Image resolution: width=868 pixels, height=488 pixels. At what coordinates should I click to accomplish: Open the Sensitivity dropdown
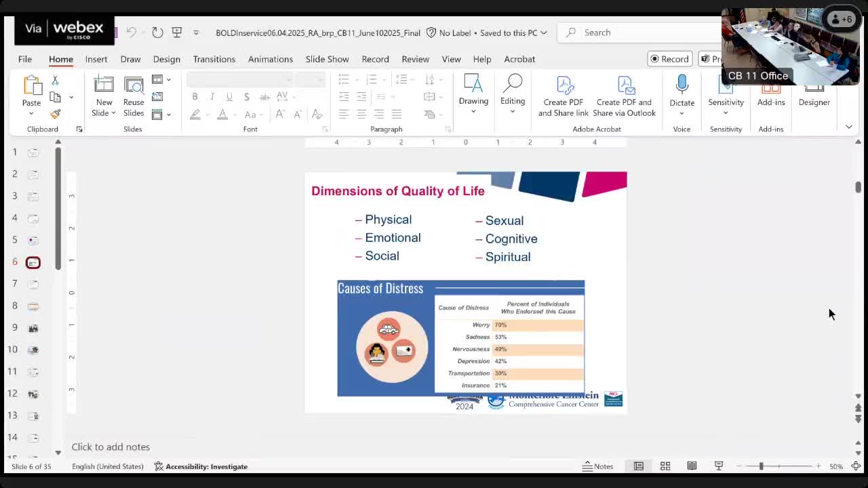tap(726, 107)
